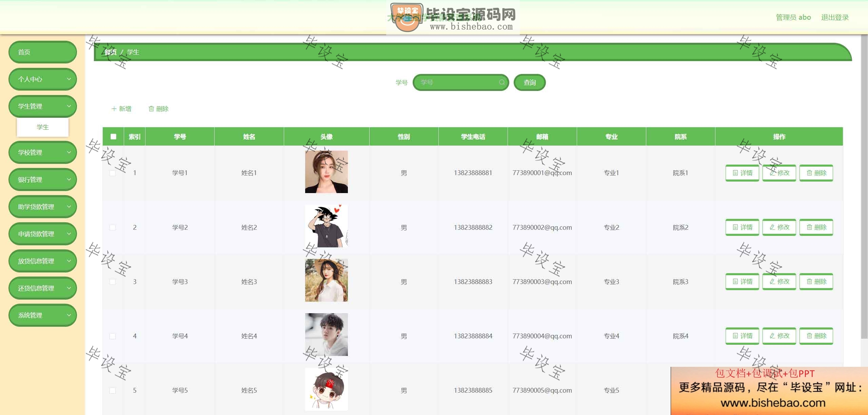Check the row checkbox for 学号2

113,227
